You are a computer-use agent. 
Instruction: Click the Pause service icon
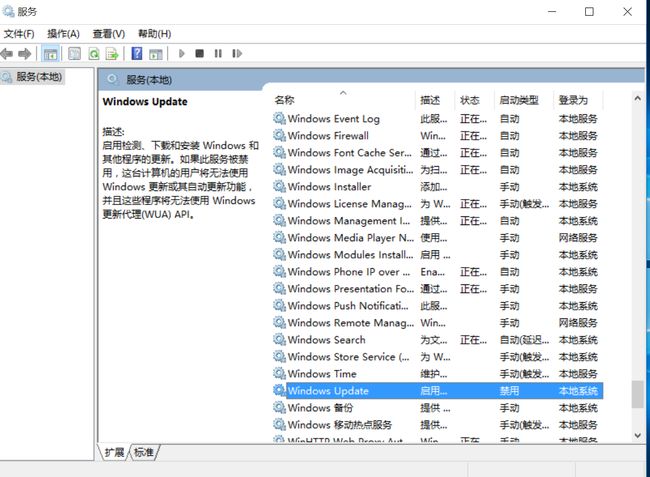point(218,53)
